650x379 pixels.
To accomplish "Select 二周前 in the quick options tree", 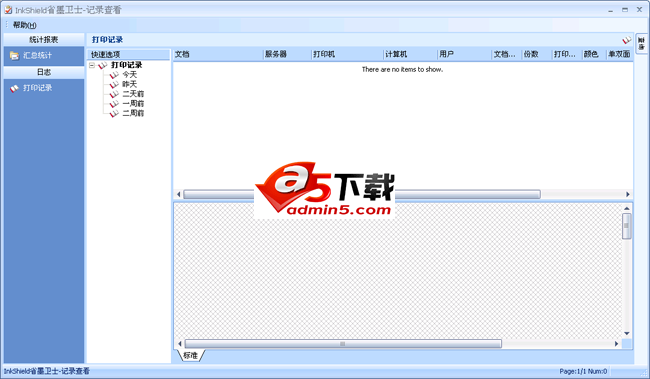I will pyautogui.click(x=133, y=113).
